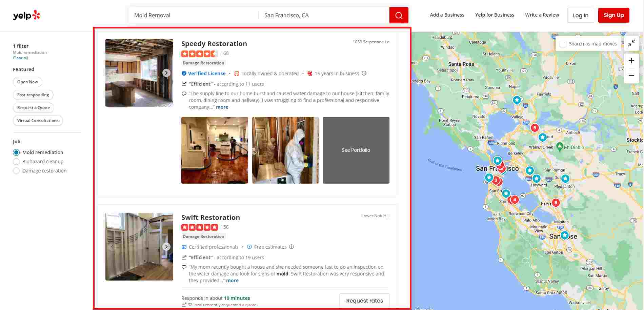
Task: Click the red search magnifying glass icon
Action: (x=399, y=15)
